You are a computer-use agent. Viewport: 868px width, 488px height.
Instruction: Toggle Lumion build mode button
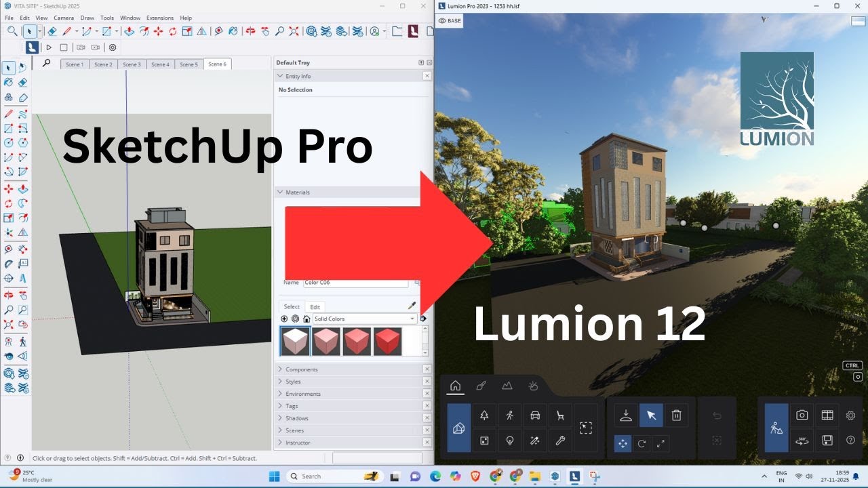point(776,428)
